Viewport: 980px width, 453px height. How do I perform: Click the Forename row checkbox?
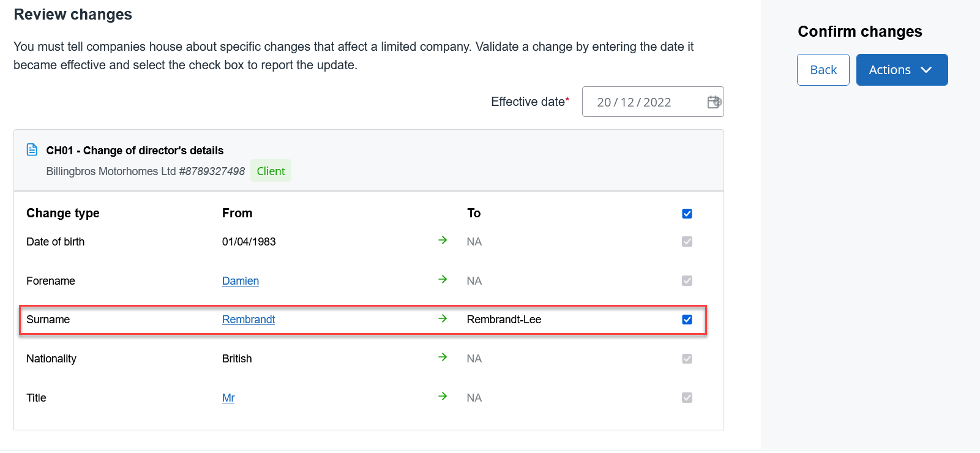pyautogui.click(x=687, y=281)
